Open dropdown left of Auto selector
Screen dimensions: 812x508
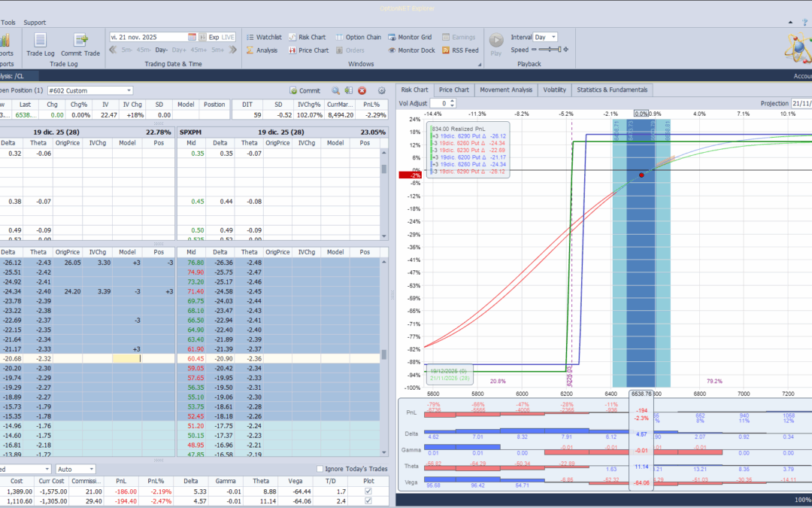click(47, 469)
